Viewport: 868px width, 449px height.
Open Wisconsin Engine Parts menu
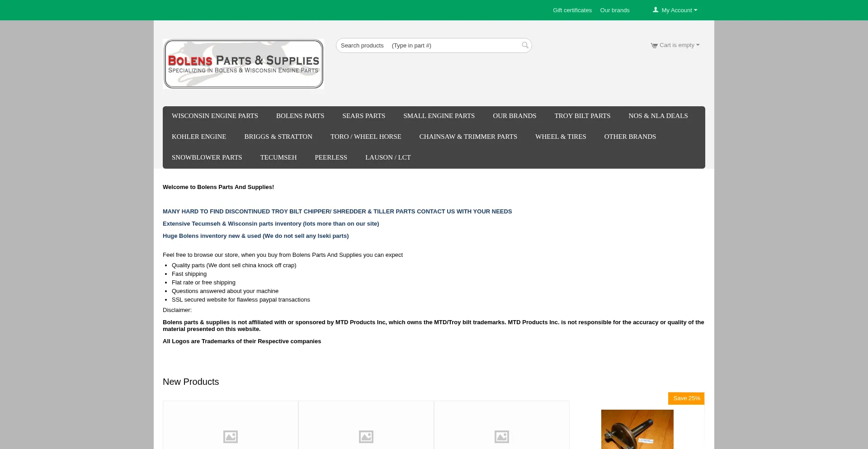(x=215, y=116)
